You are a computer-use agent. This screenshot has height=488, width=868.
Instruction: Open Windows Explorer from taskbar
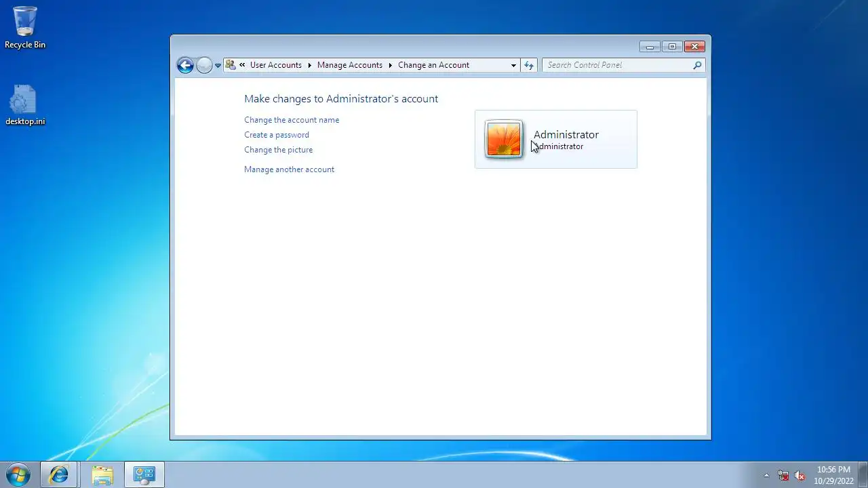[102, 474]
